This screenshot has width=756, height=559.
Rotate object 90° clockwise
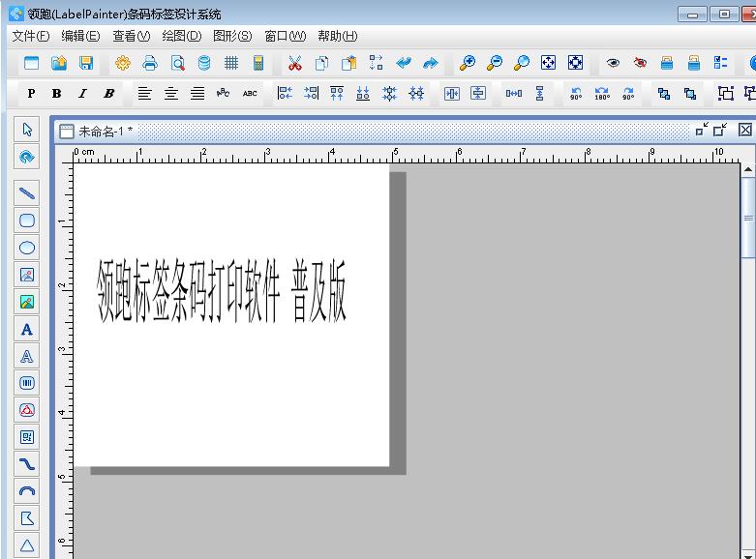(x=628, y=94)
